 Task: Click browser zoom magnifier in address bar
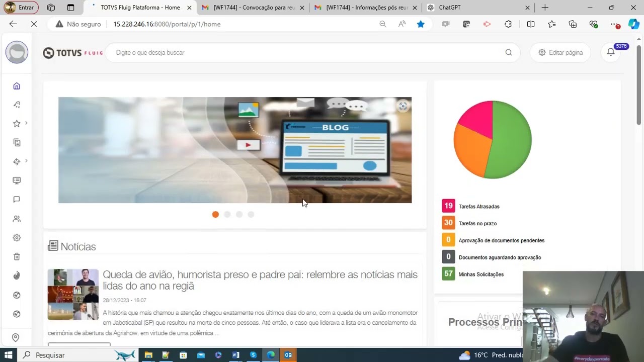(383, 24)
